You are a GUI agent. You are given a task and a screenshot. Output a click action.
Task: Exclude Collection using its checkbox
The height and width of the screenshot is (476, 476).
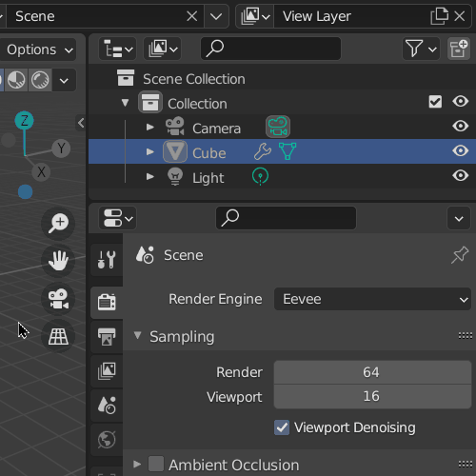click(x=435, y=102)
